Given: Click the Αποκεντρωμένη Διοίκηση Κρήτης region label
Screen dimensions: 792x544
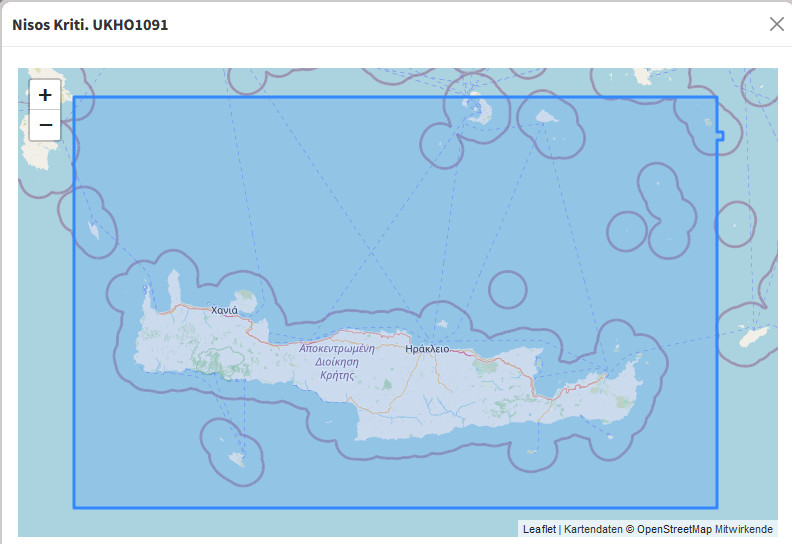Looking at the screenshot, I should click(336, 362).
